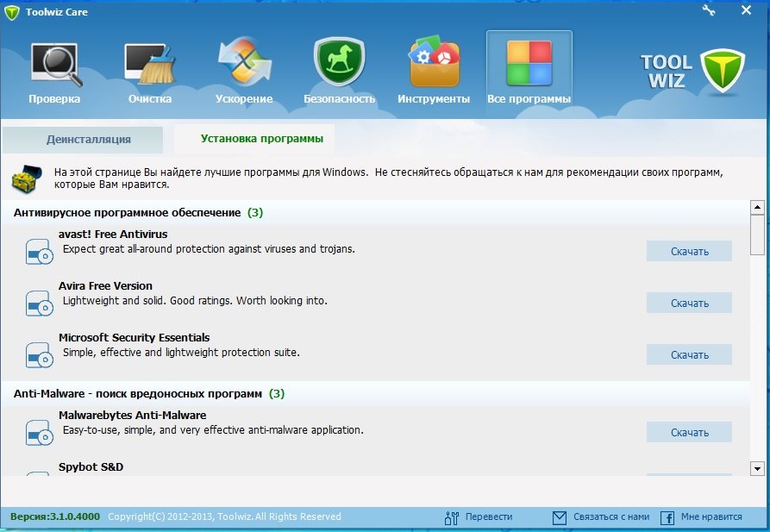Viewport: 770px width, 532px height.
Task: Click the 'Easy-to-use, simple' Malwarebytes description
Action: (x=213, y=429)
